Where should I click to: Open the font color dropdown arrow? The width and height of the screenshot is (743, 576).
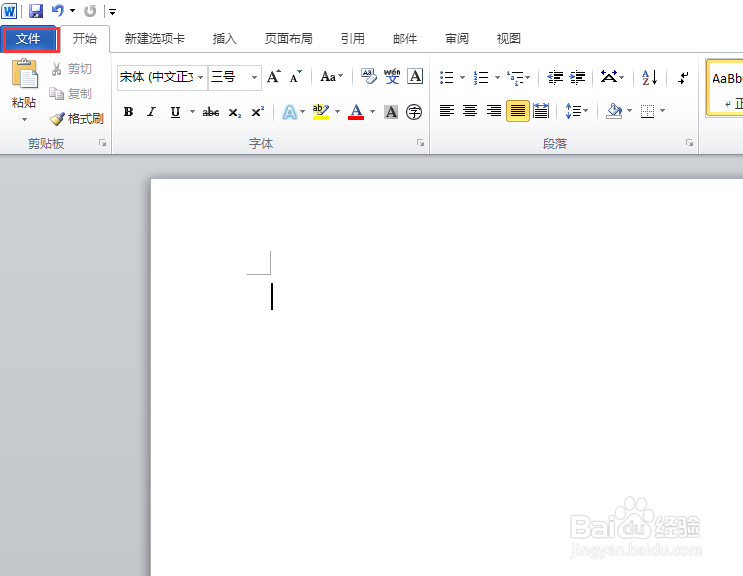pos(372,112)
